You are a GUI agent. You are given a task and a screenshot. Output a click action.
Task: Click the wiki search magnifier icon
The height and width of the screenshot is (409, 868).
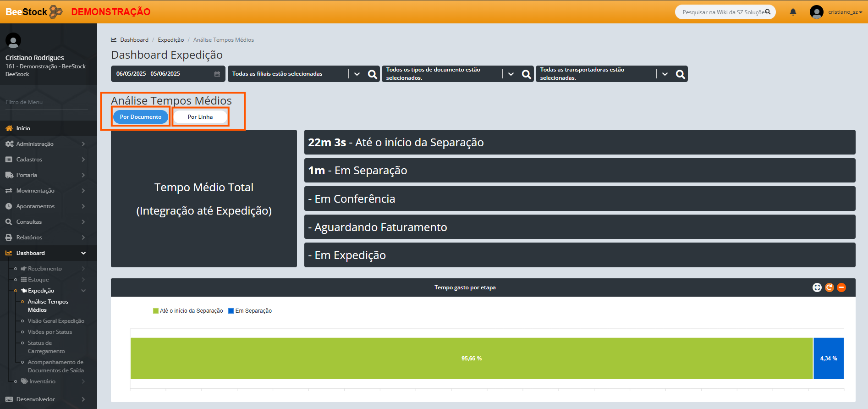click(768, 12)
